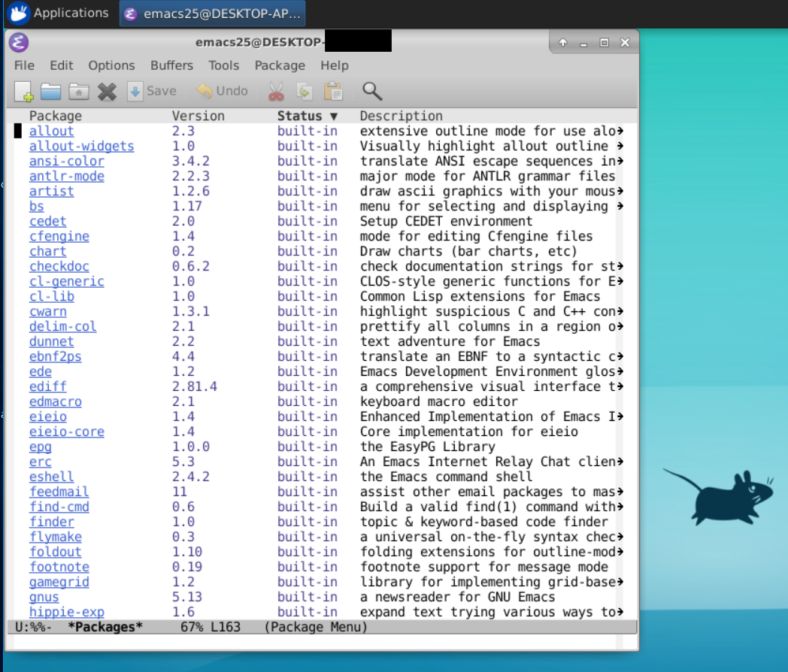
Task: Click the Undo toolbar button
Action: click(222, 91)
